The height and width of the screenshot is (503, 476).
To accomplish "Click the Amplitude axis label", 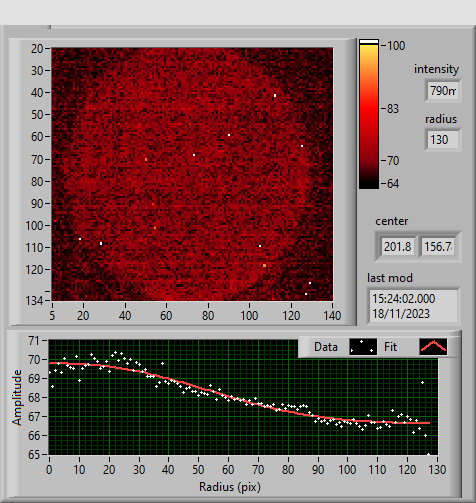I will (x=17, y=397).
